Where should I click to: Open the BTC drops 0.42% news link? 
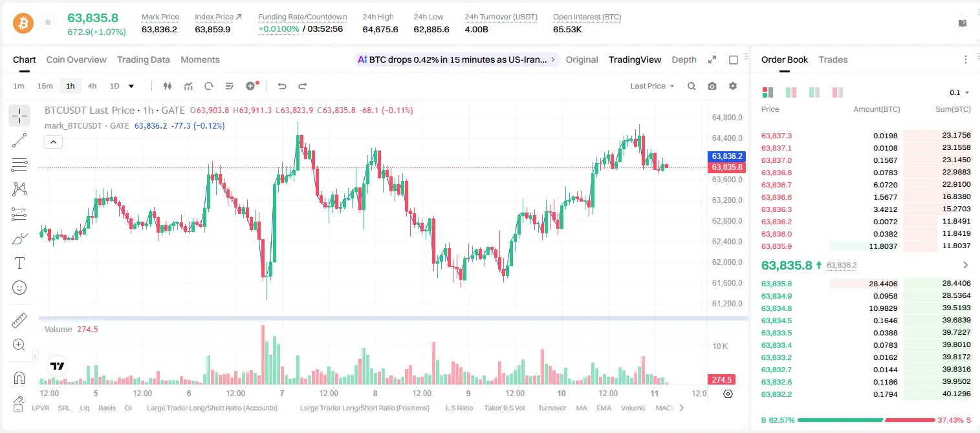[457, 59]
